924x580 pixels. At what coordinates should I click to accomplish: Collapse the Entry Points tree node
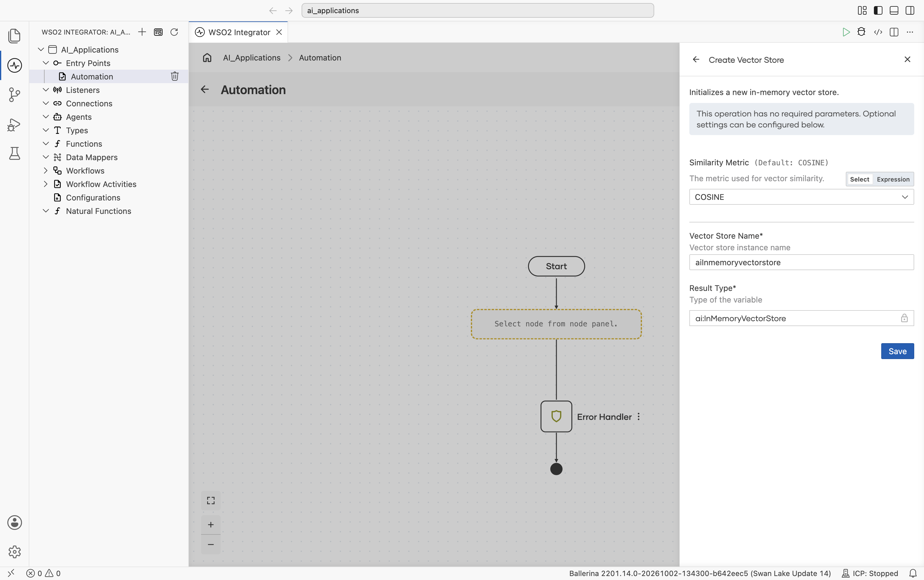click(46, 63)
